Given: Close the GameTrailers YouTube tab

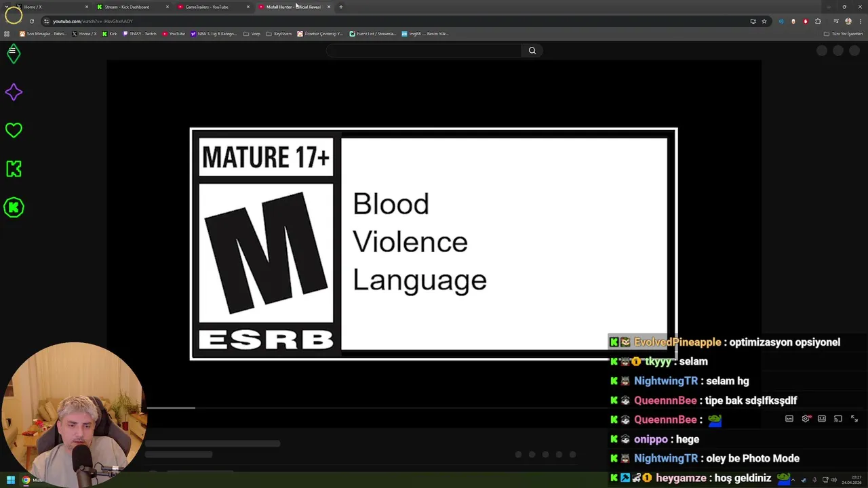Looking at the screenshot, I should tap(248, 7).
